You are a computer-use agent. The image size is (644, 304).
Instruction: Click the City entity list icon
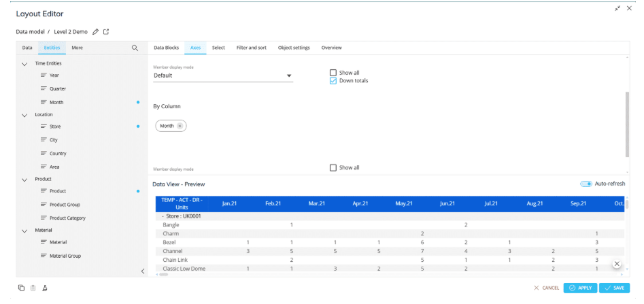click(x=43, y=139)
